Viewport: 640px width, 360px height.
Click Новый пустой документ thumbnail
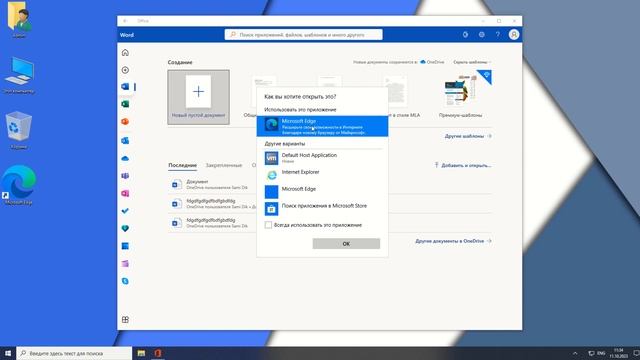pyautogui.click(x=198, y=97)
